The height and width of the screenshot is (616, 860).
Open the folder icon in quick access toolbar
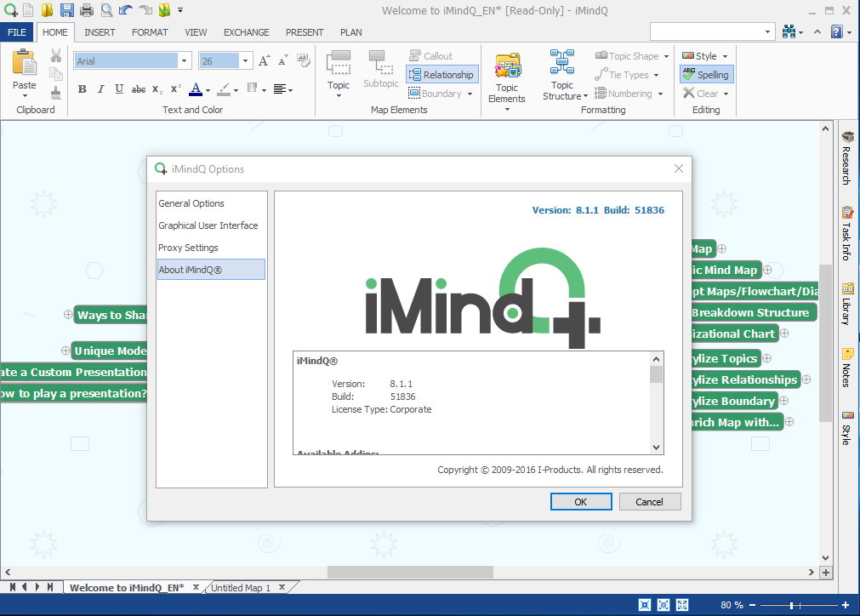[47, 10]
